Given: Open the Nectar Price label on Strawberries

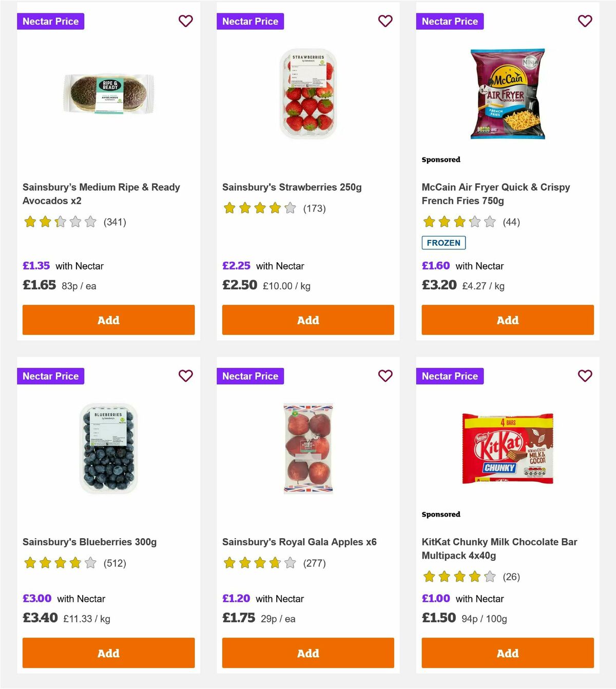Looking at the screenshot, I should pos(250,21).
